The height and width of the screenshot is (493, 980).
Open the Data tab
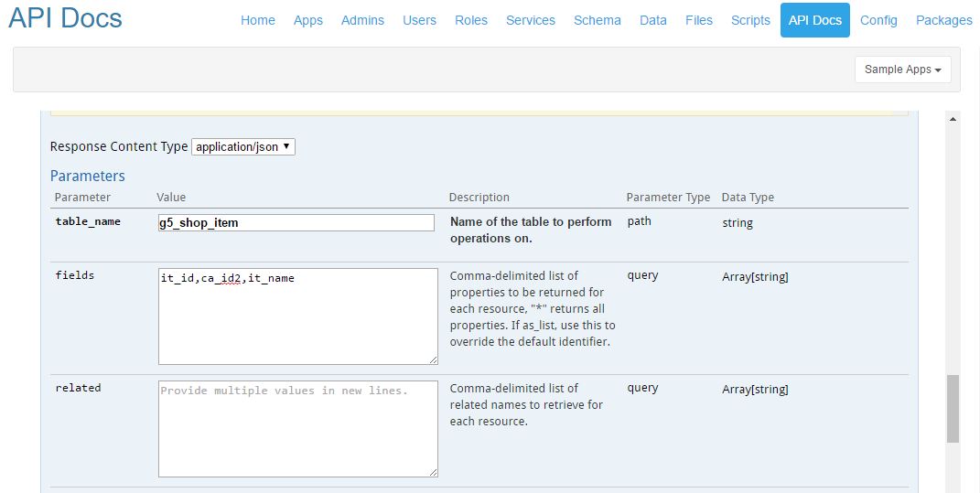tap(652, 20)
